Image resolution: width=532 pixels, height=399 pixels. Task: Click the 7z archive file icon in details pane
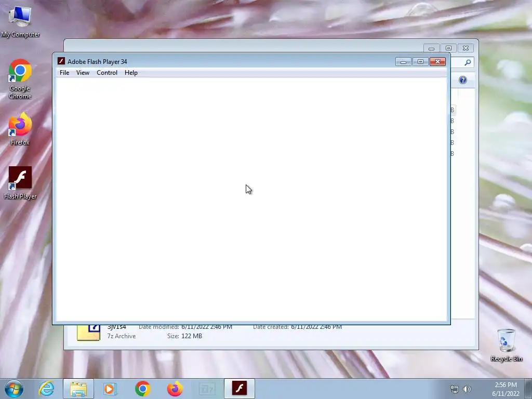(x=88, y=332)
